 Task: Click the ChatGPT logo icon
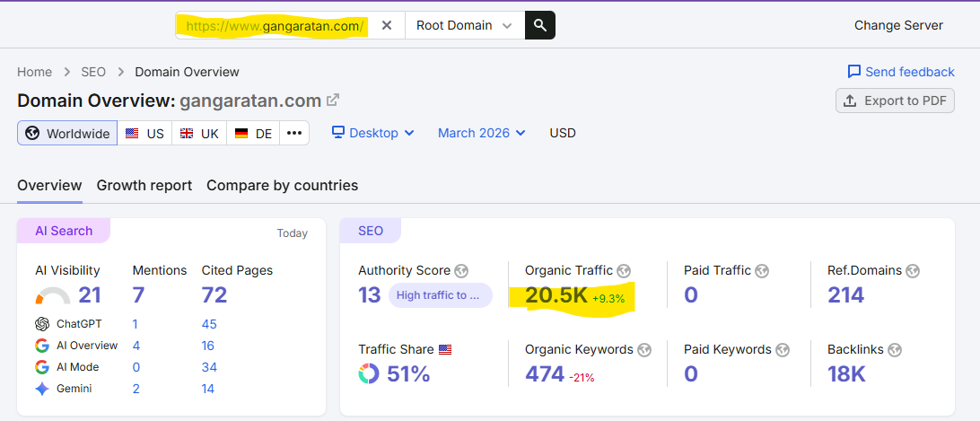[x=42, y=324]
